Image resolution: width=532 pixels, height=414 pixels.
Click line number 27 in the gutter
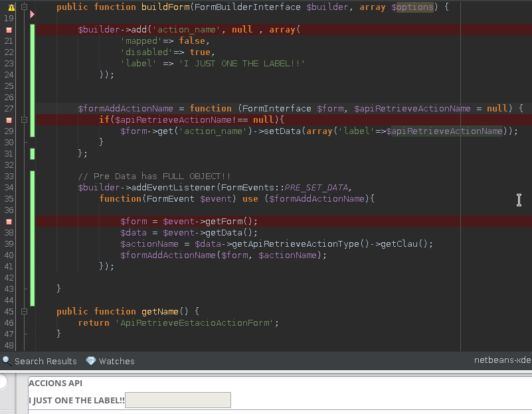[9, 109]
